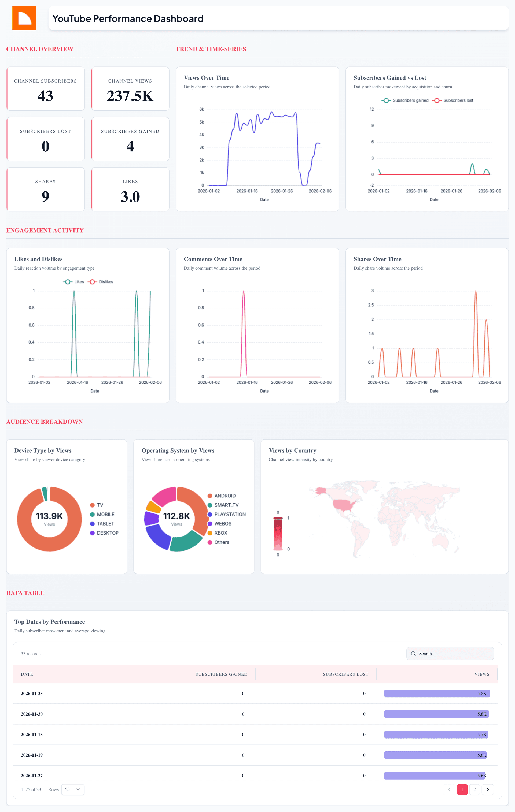Click the previous page arrow icon
515x812 pixels.
pos(449,789)
